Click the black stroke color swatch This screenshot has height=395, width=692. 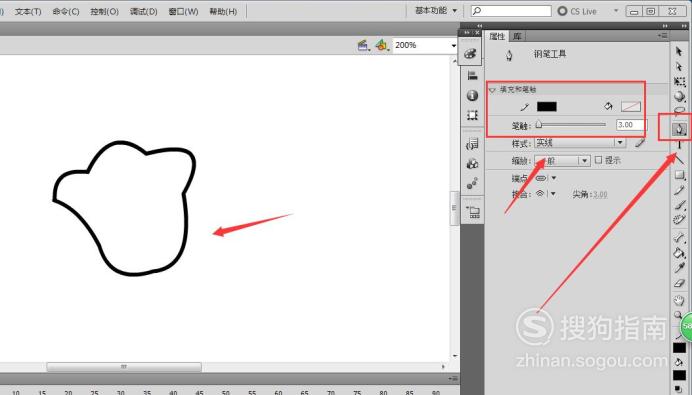click(546, 106)
